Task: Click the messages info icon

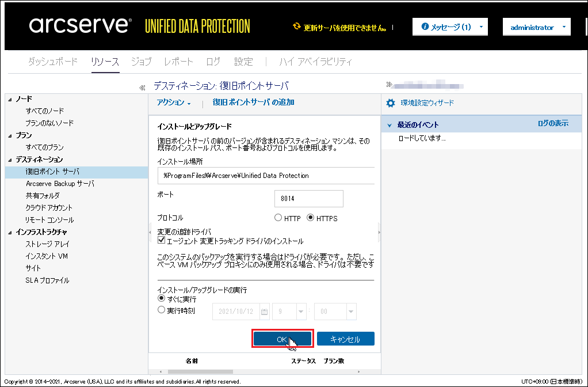Action: coord(425,26)
